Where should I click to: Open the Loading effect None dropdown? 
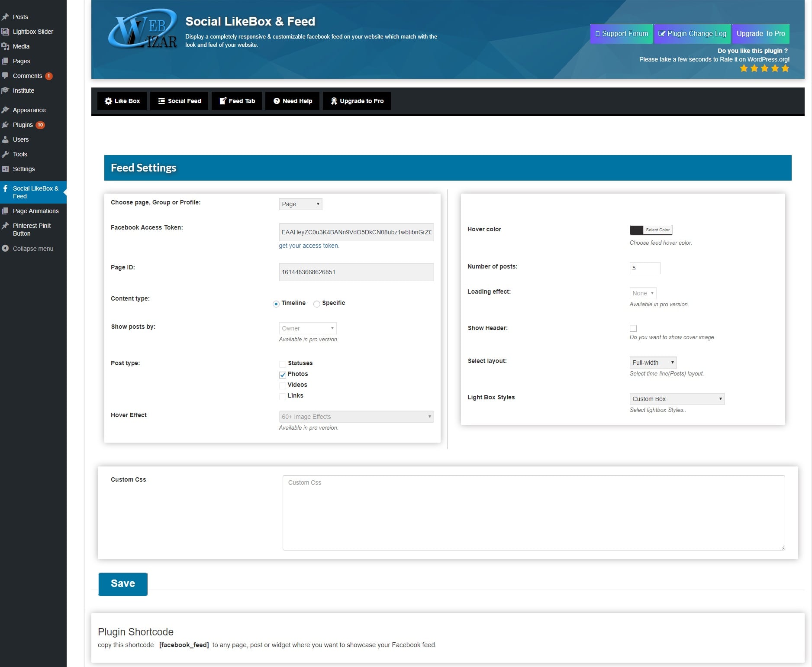pos(643,293)
